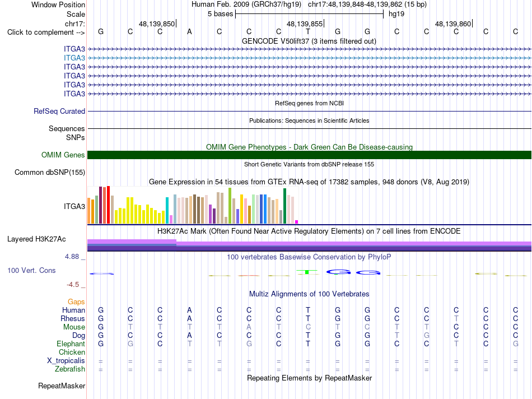Click the Zebrafish alignment row label
Screen dimensions: 532x399
coord(70,369)
